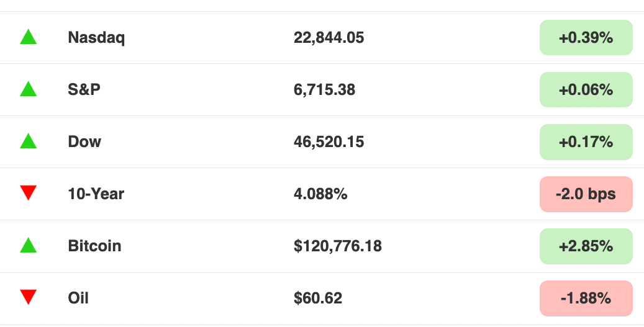Open the 10-Year yield label
This screenshot has height=327, width=644.
click(x=96, y=194)
